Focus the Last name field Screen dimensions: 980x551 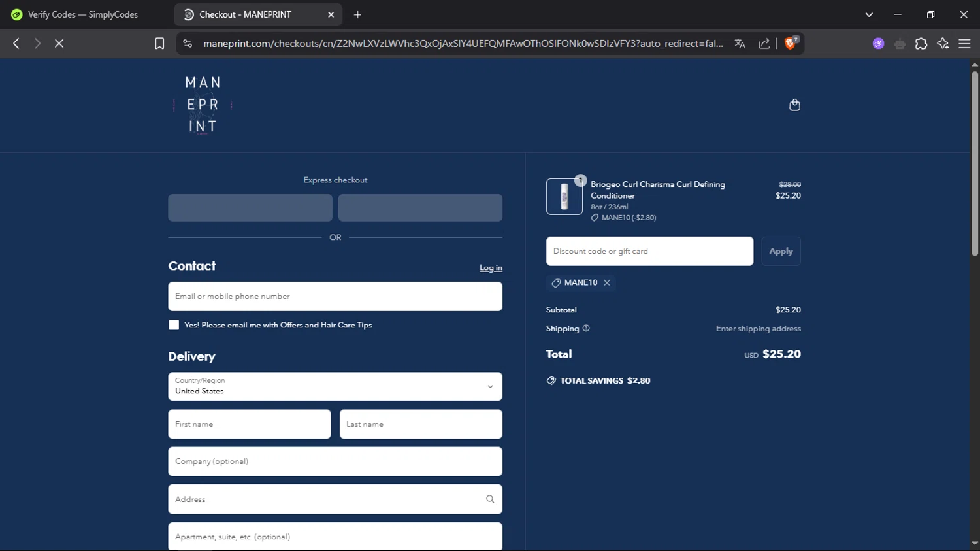click(x=421, y=424)
